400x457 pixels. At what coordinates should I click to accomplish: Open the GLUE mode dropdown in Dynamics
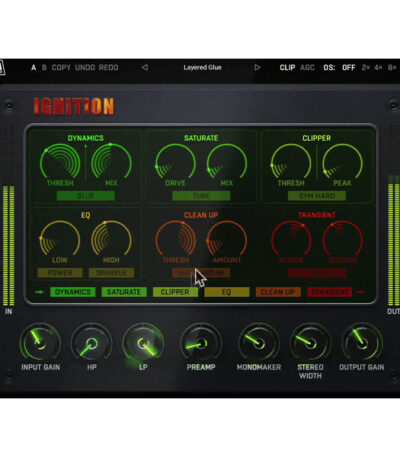click(86, 196)
